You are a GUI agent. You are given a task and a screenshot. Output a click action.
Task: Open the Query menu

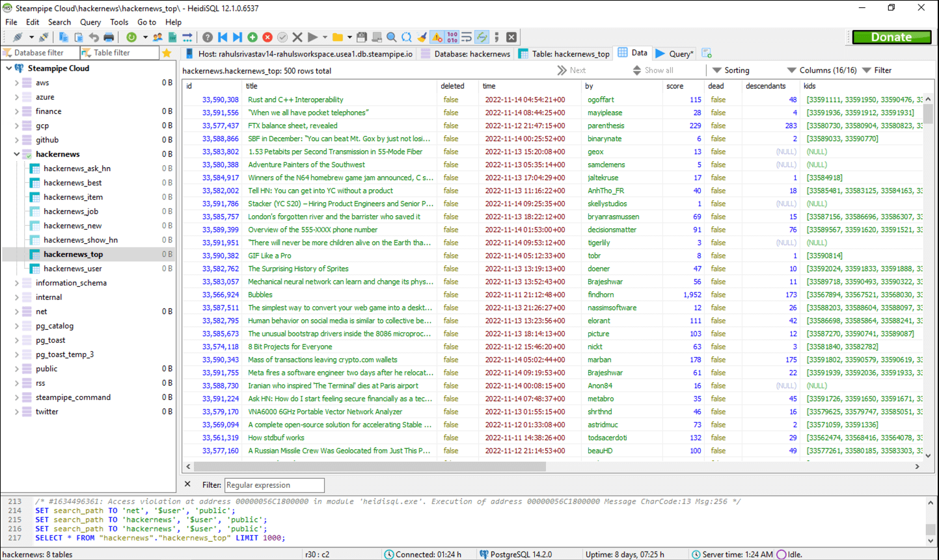[x=90, y=22]
